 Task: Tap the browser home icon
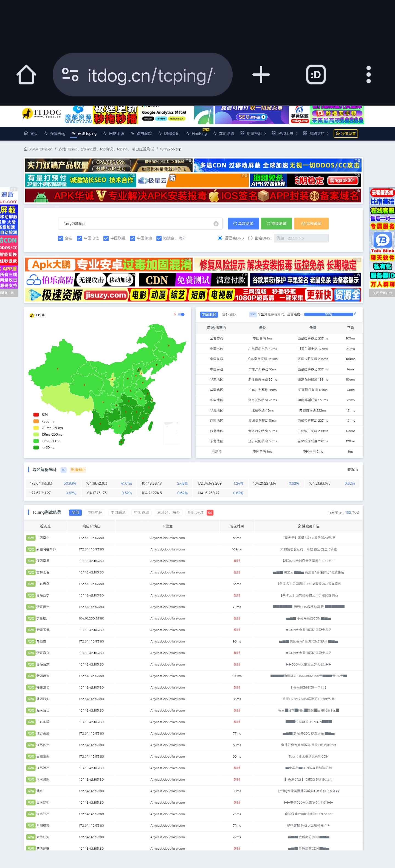point(26,75)
